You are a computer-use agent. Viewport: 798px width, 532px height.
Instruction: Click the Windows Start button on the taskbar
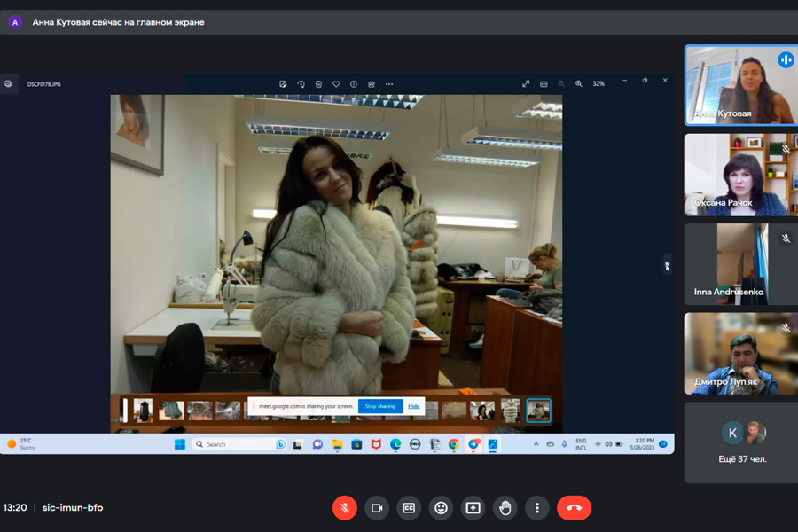(x=180, y=444)
